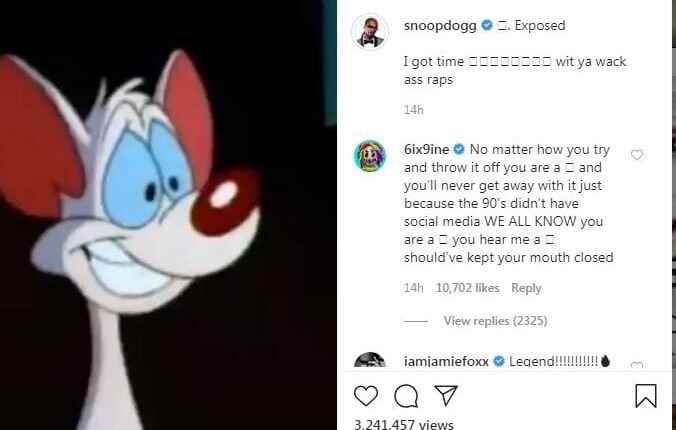The image size is (676, 430).
Task: Open comments via speech bubble icon
Action: (x=406, y=396)
